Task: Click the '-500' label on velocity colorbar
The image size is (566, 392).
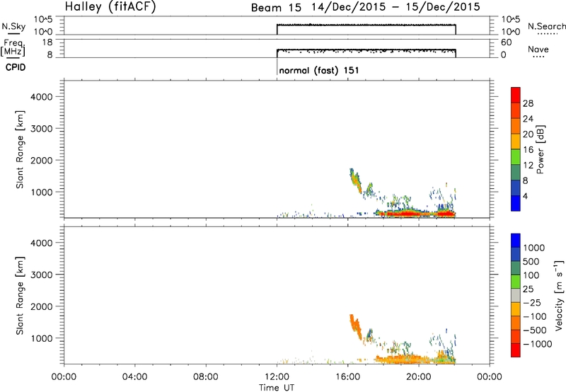Action: click(x=535, y=330)
